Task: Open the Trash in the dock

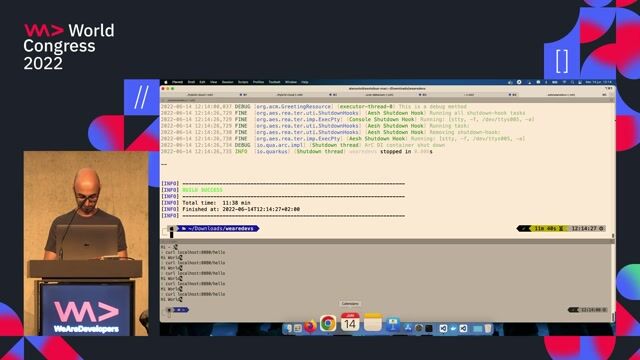Action: point(488,328)
